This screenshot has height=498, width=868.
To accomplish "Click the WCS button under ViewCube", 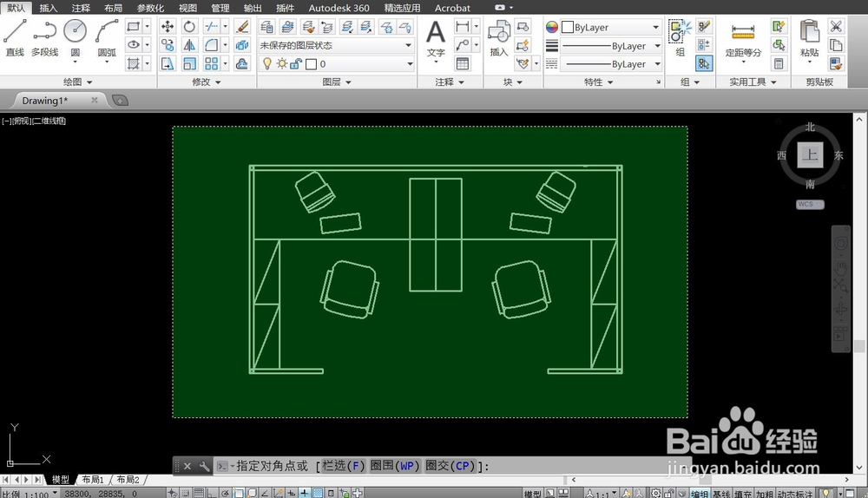I will (x=810, y=204).
